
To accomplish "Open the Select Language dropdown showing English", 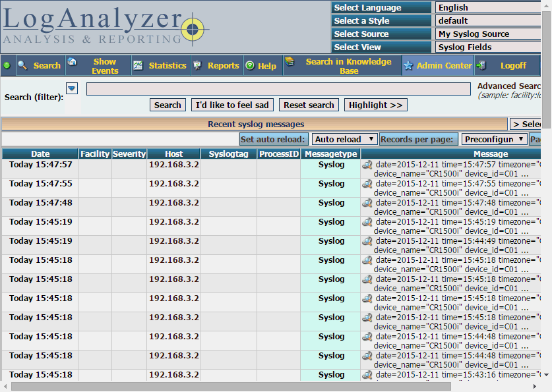I will [488, 7].
